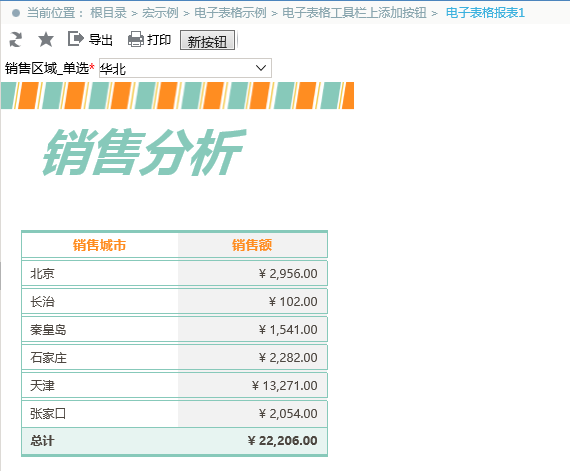Click the 导出 export label
570x471 pixels.
click(101, 40)
